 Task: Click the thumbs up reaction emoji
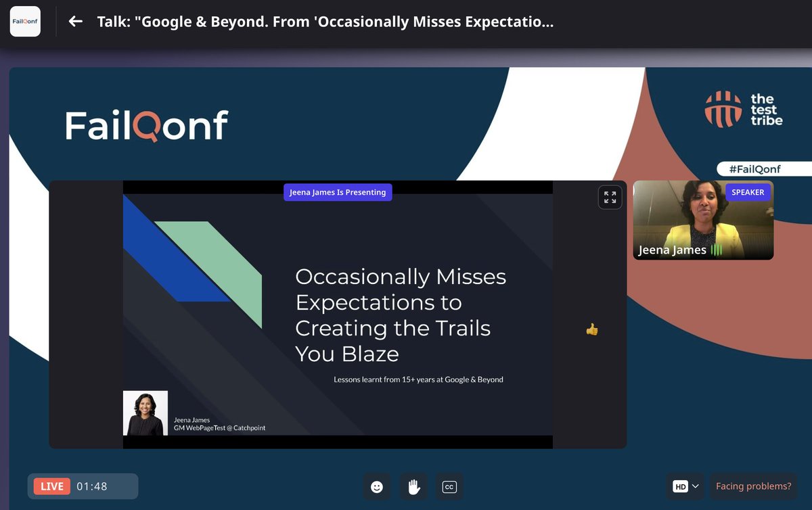point(592,329)
